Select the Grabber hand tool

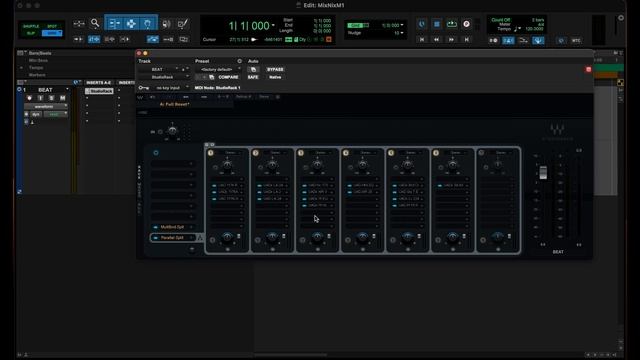pyautogui.click(x=147, y=24)
